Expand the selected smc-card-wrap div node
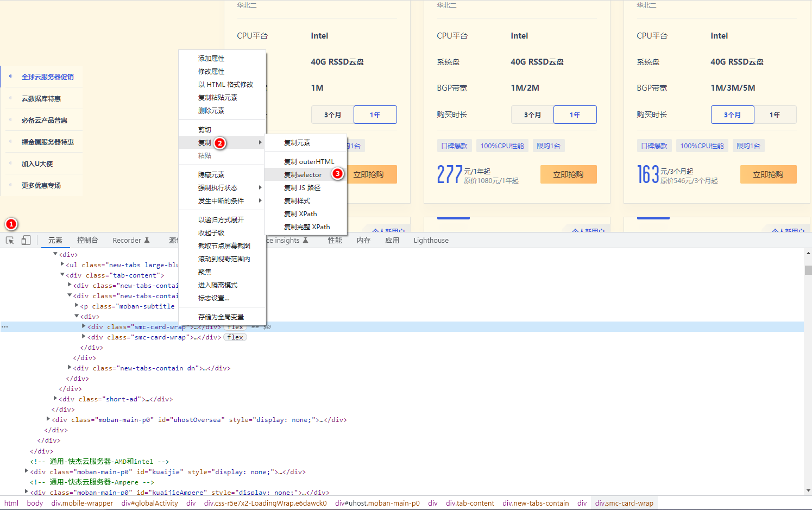812x510 pixels. [84, 326]
